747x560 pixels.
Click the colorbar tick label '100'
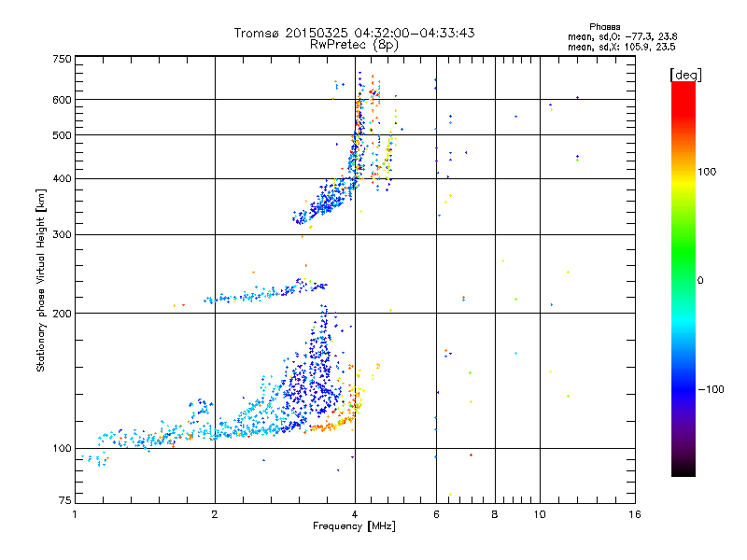click(x=707, y=172)
